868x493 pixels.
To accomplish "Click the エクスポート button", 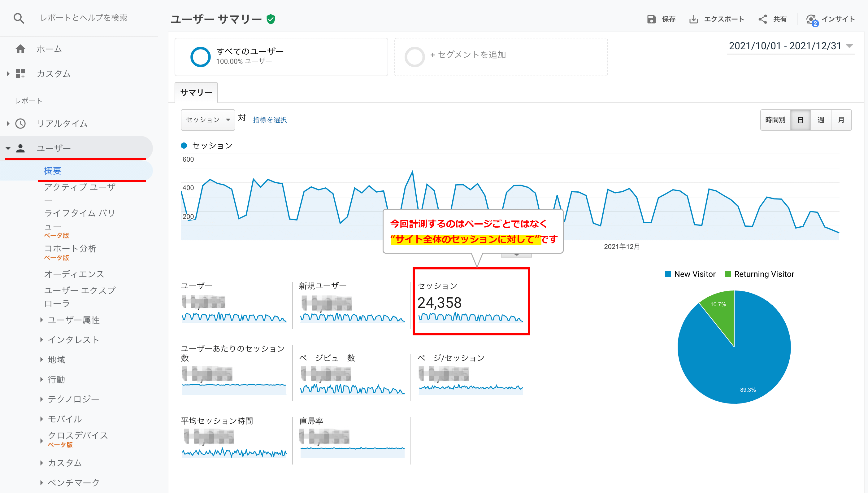I will pyautogui.click(x=716, y=19).
